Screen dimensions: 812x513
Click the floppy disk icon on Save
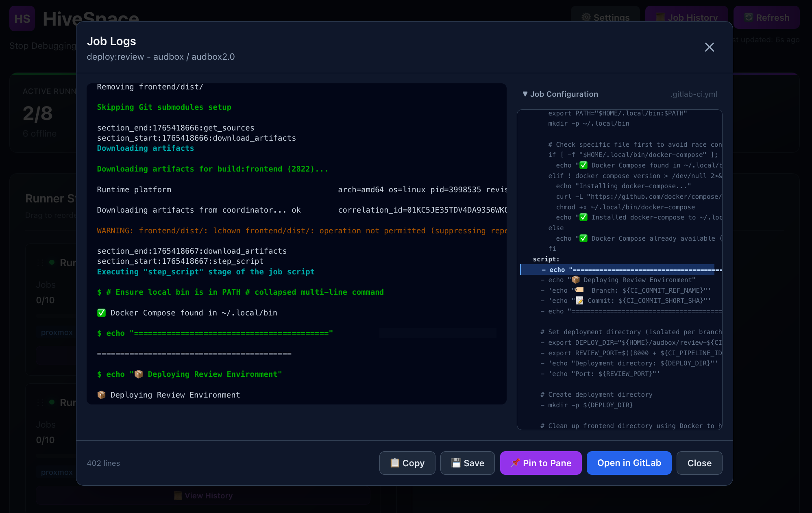point(456,463)
